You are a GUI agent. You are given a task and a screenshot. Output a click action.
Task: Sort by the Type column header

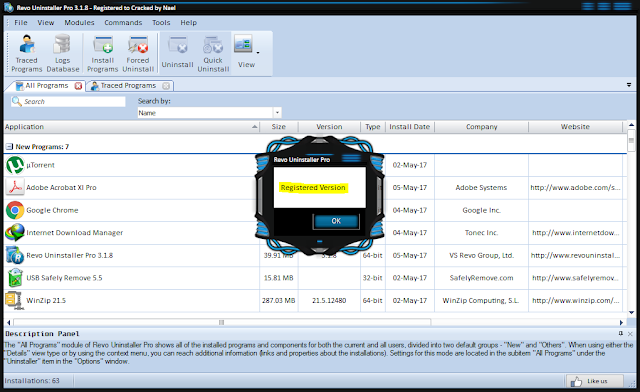[x=373, y=127]
